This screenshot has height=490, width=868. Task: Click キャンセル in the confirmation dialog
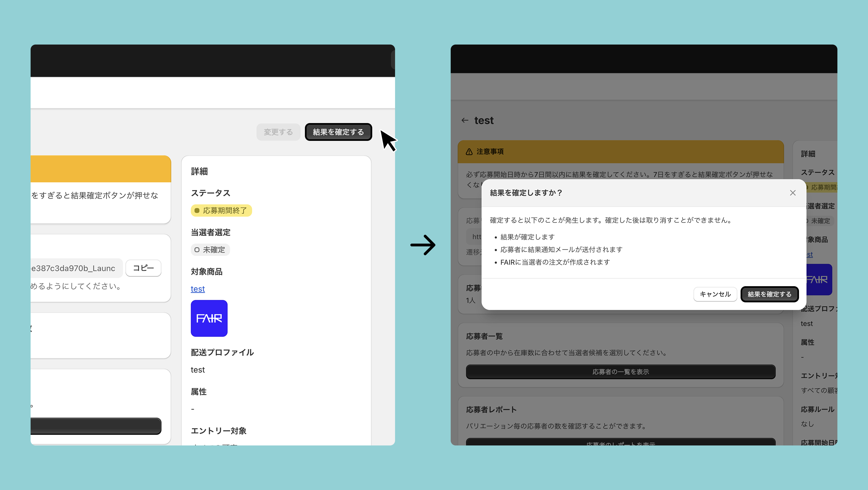pos(715,294)
